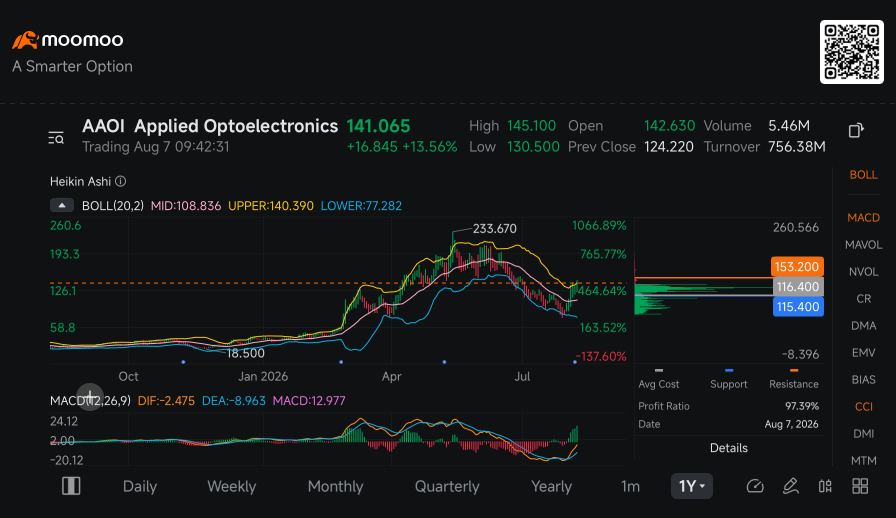Switch to the Monthly timeframe
The width and height of the screenshot is (896, 518).
pyautogui.click(x=335, y=487)
